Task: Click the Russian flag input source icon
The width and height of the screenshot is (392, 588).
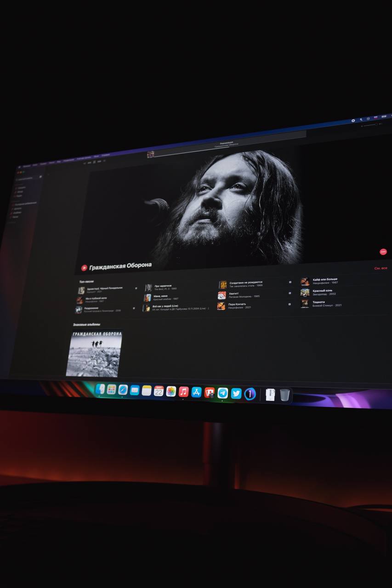Action: [x=376, y=118]
